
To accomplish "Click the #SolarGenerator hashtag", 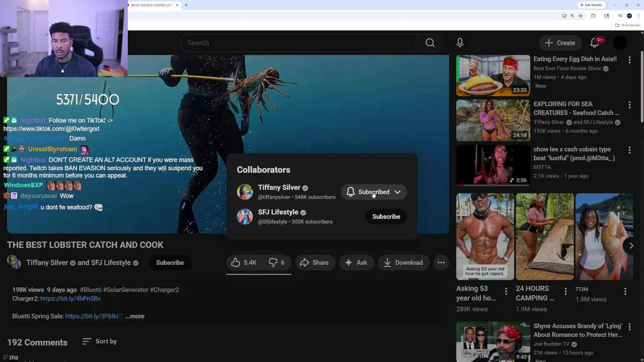I will [x=126, y=290].
